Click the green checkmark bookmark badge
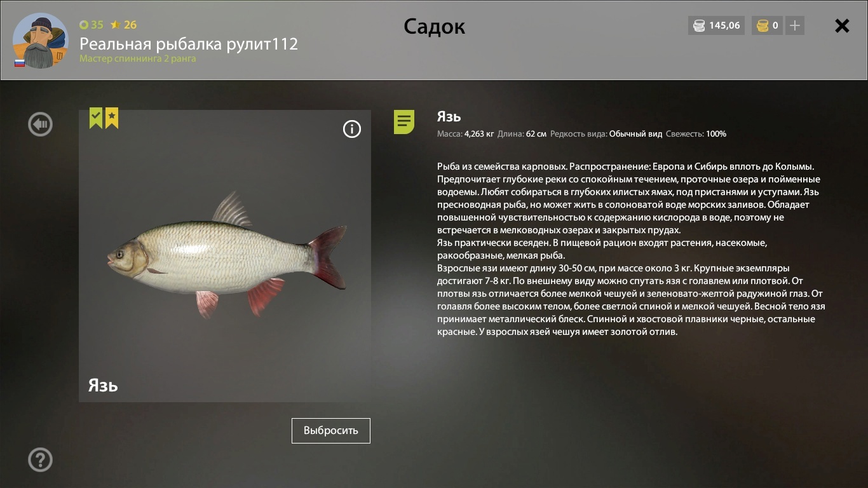This screenshot has height=488, width=868. (96, 118)
